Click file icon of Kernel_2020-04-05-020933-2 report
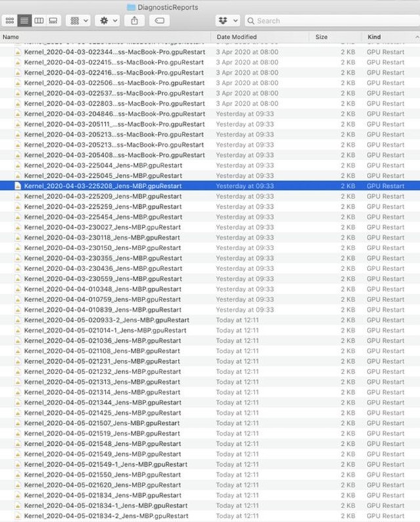Viewport: 420px width, 522px height. pos(18,320)
